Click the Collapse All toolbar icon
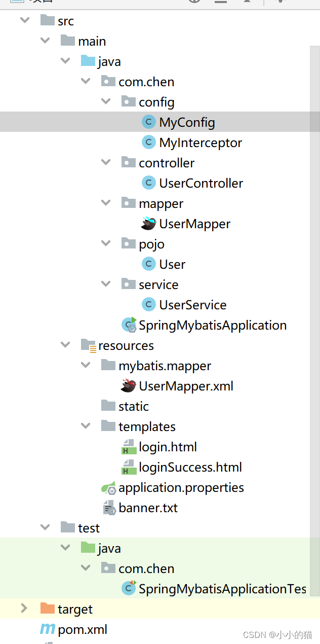This screenshot has width=320, height=644. pyautogui.click(x=221, y=2)
